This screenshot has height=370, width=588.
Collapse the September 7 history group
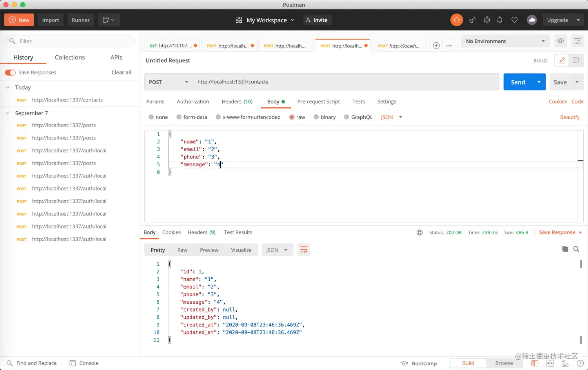[7, 113]
